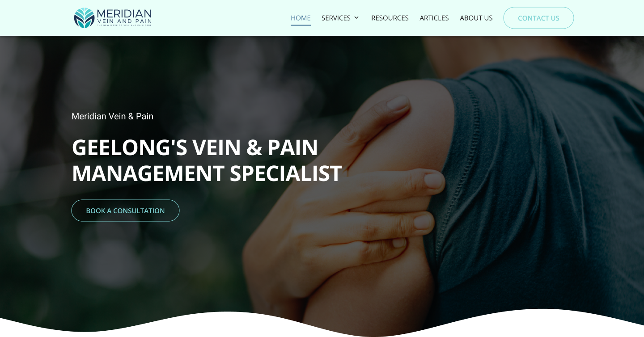The image size is (644, 337).
Task: Click the empty mint header area beside the logo
Action: tap(219, 18)
